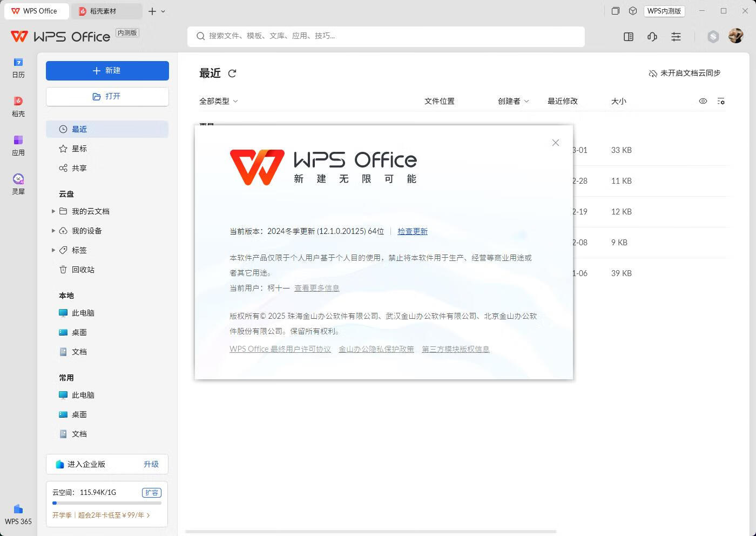The width and height of the screenshot is (756, 536).
Task: Open the 稻壳 sidebar icon
Action: click(18, 107)
